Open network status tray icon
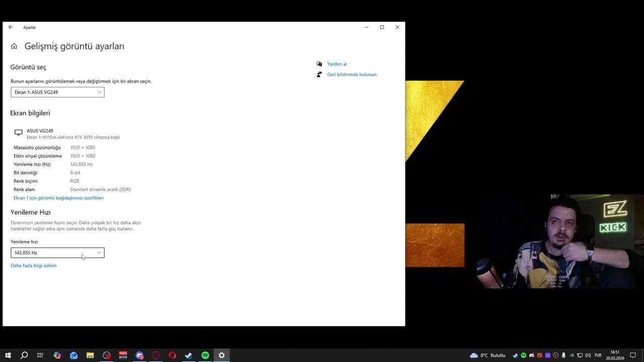644x362 pixels. [580, 355]
